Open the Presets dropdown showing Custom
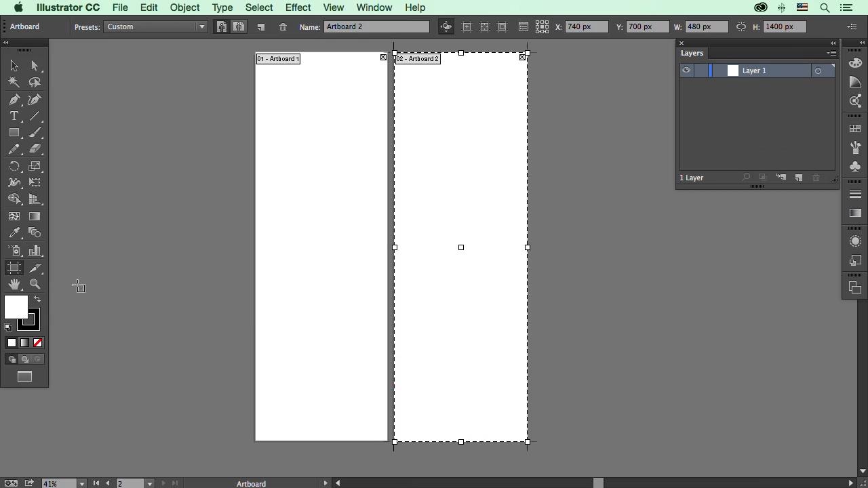 155,27
